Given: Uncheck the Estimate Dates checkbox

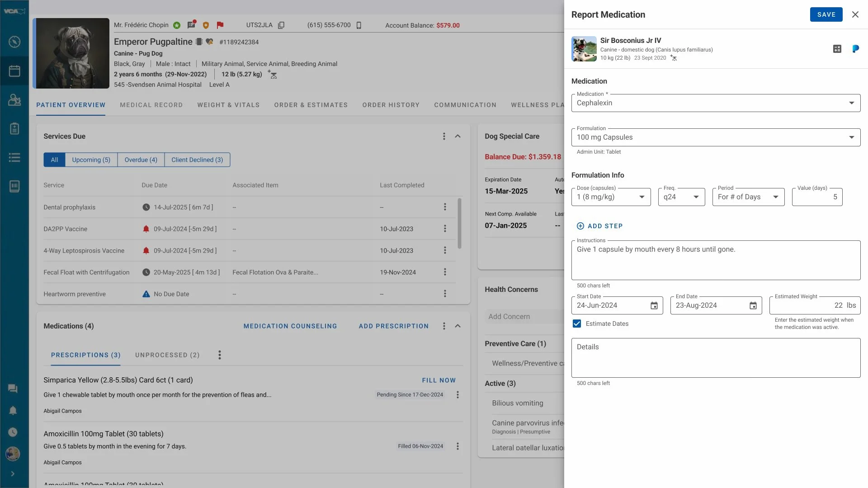Looking at the screenshot, I should (x=577, y=324).
